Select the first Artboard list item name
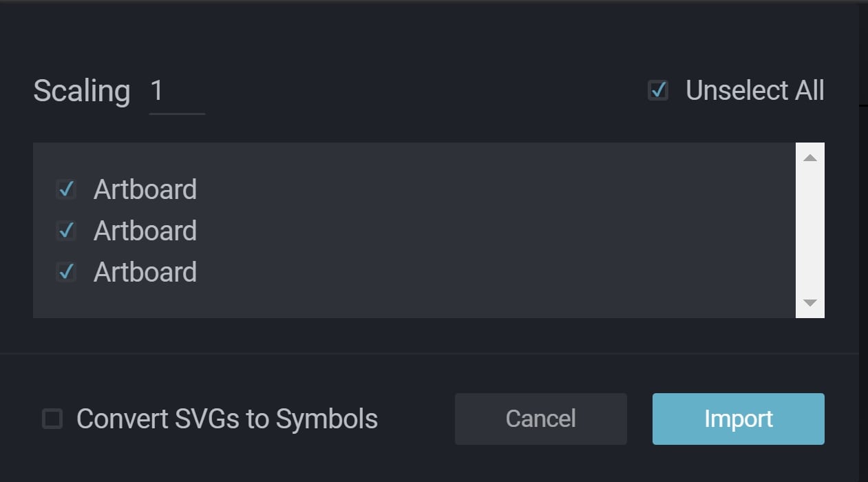The height and width of the screenshot is (482, 868). (145, 189)
